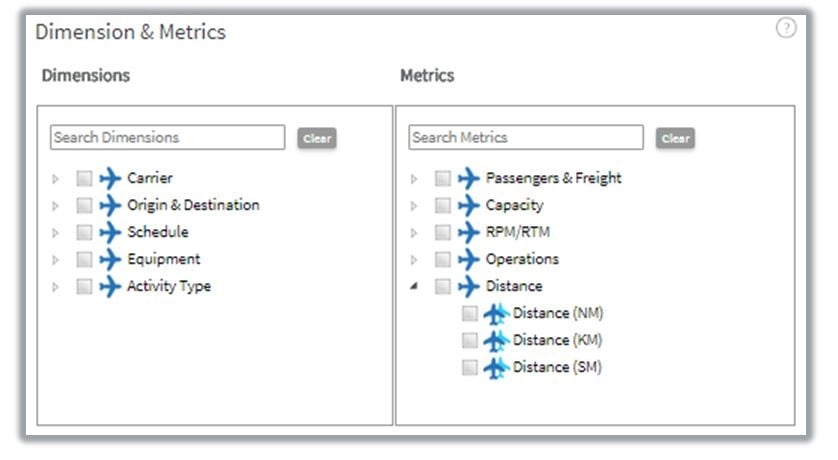Viewport: 838px width, 460px height.
Task: Click the airplane icon beside Distance (NM)
Action: [496, 314]
